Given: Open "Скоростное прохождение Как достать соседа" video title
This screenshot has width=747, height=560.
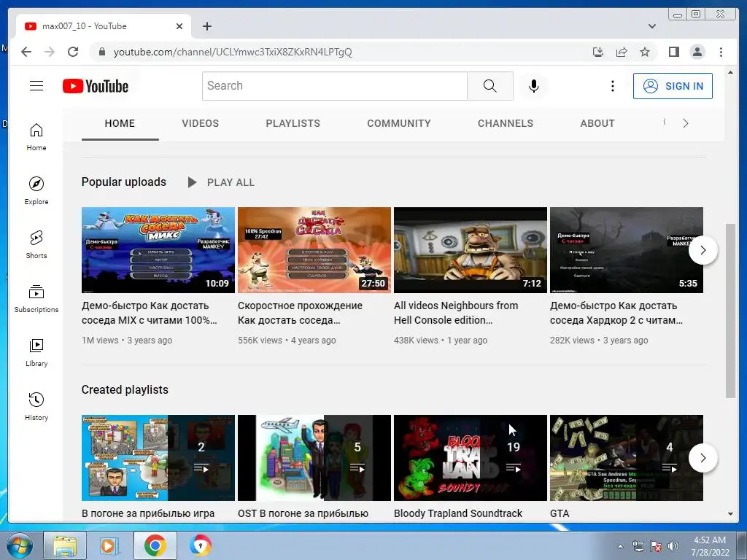Looking at the screenshot, I should point(300,313).
